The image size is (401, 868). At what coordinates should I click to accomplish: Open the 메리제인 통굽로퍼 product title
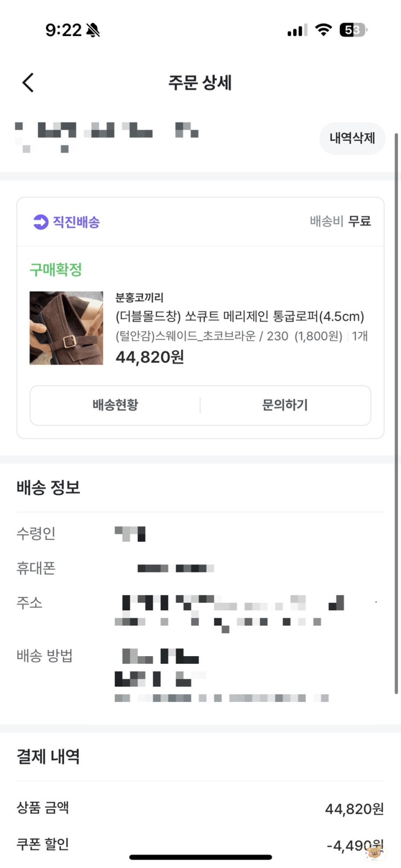(240, 316)
